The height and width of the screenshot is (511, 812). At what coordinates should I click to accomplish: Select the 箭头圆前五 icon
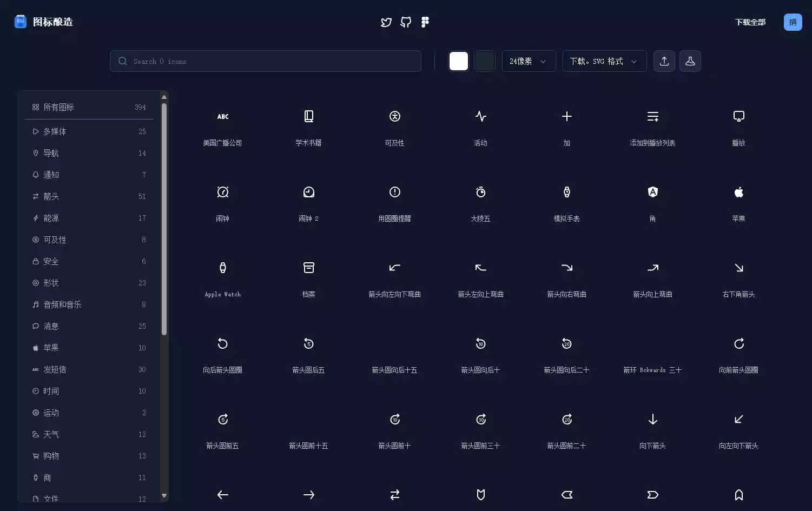point(223,419)
